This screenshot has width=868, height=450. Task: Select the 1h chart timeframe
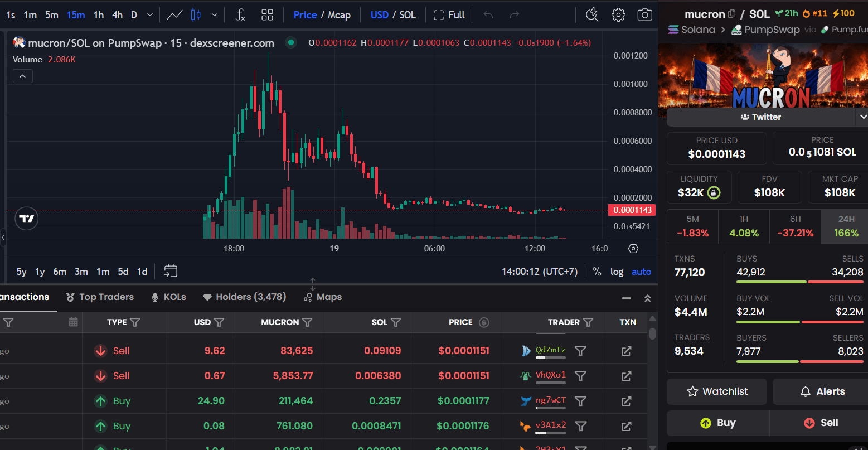tap(99, 15)
